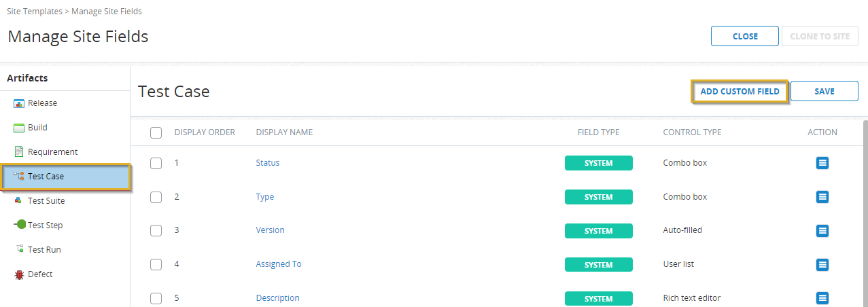Click the red Defect bug icon
This screenshot has height=307, width=868.
19,274
